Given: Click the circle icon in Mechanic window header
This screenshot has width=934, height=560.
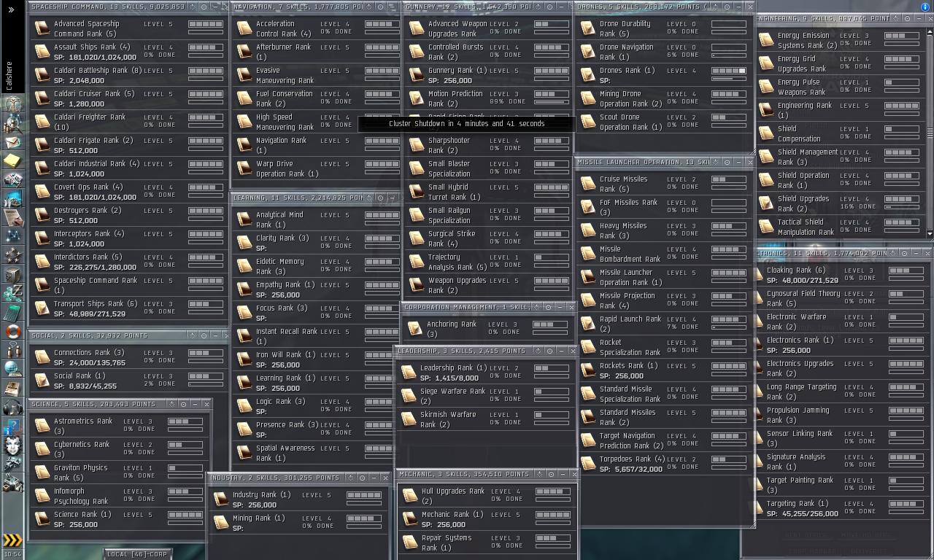Looking at the screenshot, I should 551,474.
